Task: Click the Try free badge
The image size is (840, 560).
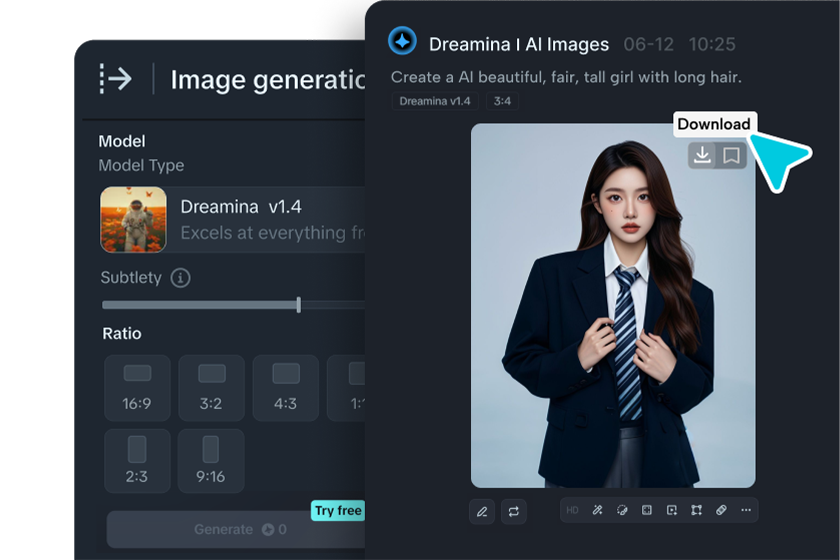Action: coord(338,511)
